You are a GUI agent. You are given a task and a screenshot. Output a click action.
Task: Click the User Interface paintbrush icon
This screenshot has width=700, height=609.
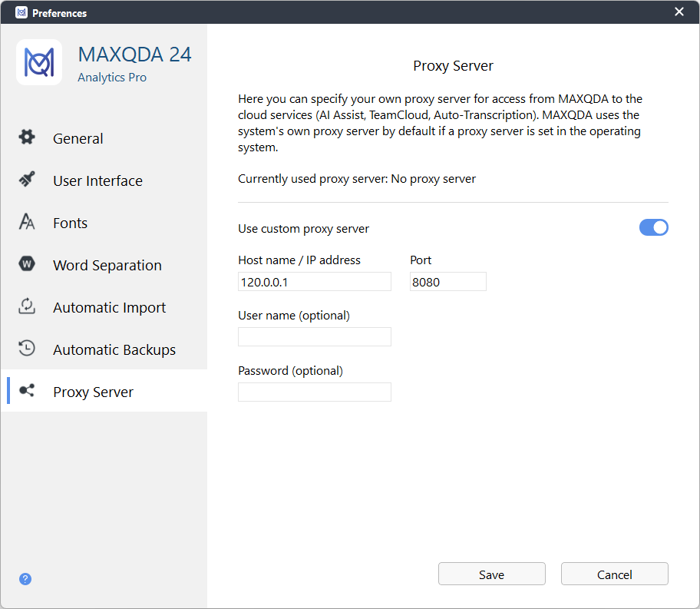27,179
